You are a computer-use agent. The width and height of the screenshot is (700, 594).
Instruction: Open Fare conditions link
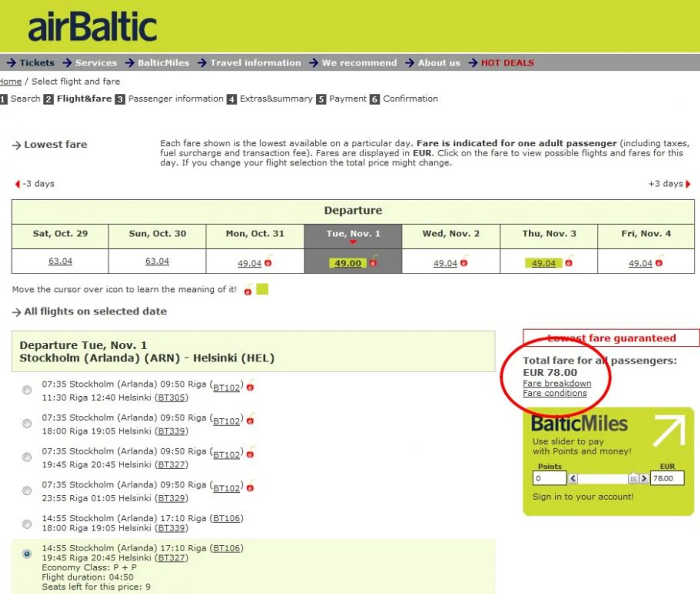point(555,393)
